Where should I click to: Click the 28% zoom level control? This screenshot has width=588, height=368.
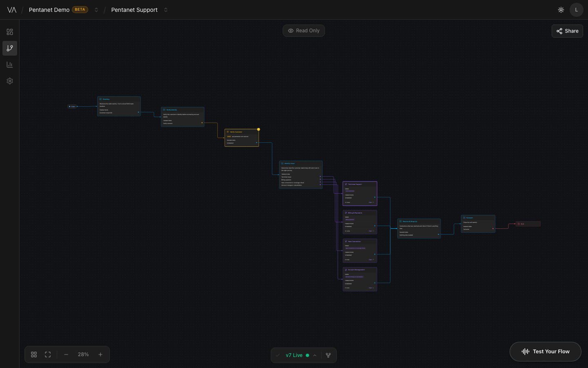pos(83,355)
